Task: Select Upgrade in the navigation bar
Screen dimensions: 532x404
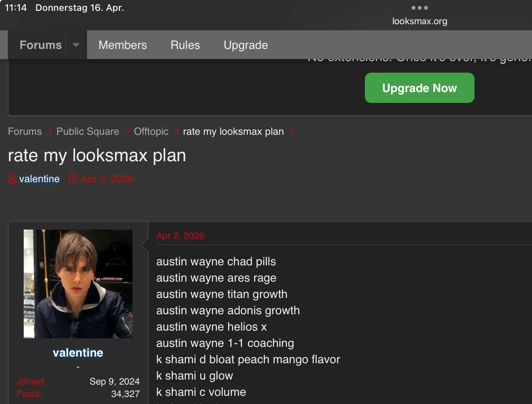Action: pos(246,45)
